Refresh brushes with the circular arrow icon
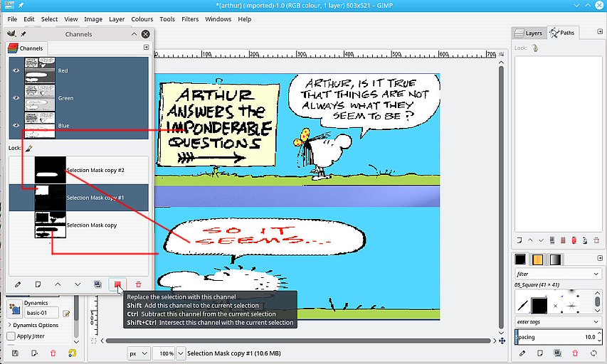The width and height of the screenshot is (607, 364). tap(593, 353)
